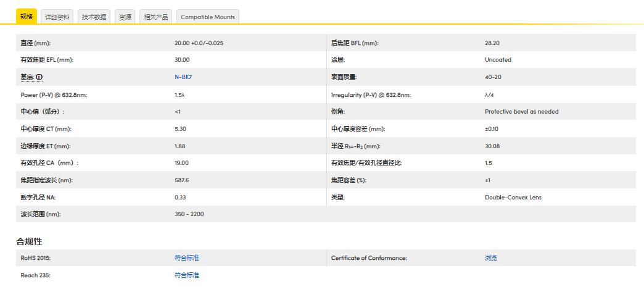Click the EFL value 30.00
Image resolution: width=644 pixels, height=297 pixels.
click(182, 60)
